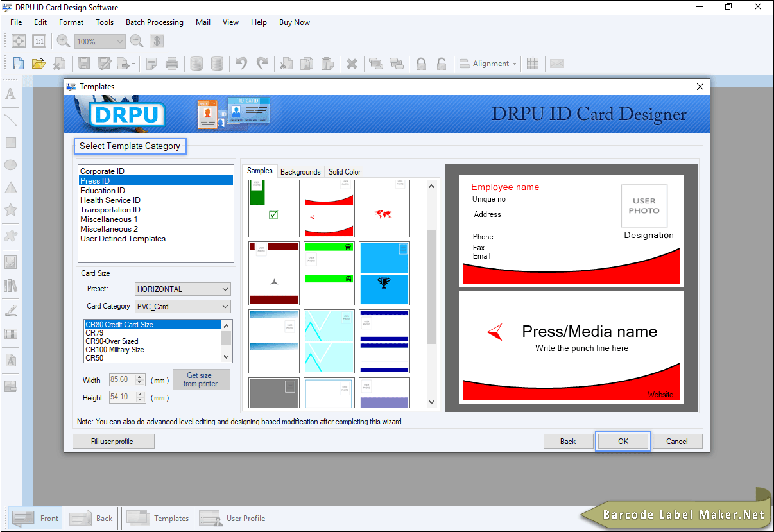The width and height of the screenshot is (774, 532).
Task: Select the dark red bars template thumbnail
Action: click(274, 273)
